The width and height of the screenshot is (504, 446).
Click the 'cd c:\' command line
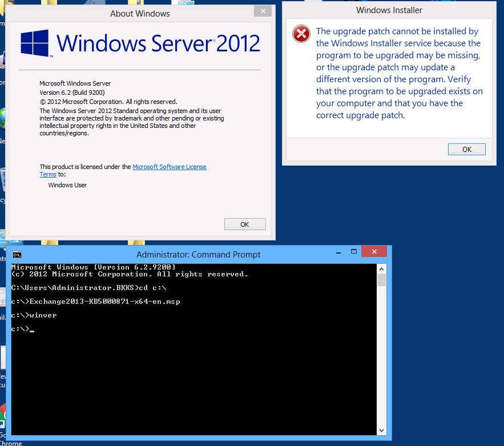[x=88, y=287]
